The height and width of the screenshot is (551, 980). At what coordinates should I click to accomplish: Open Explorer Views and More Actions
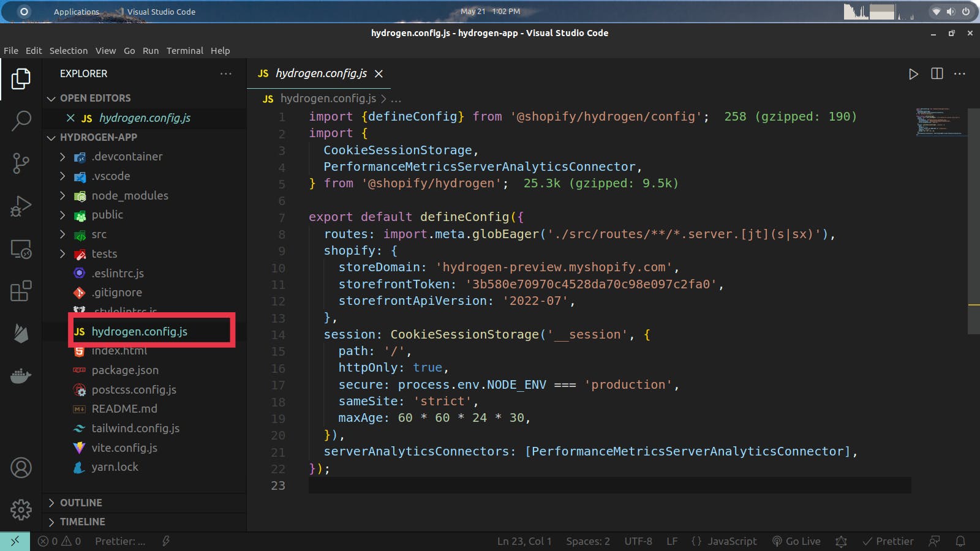click(x=226, y=73)
